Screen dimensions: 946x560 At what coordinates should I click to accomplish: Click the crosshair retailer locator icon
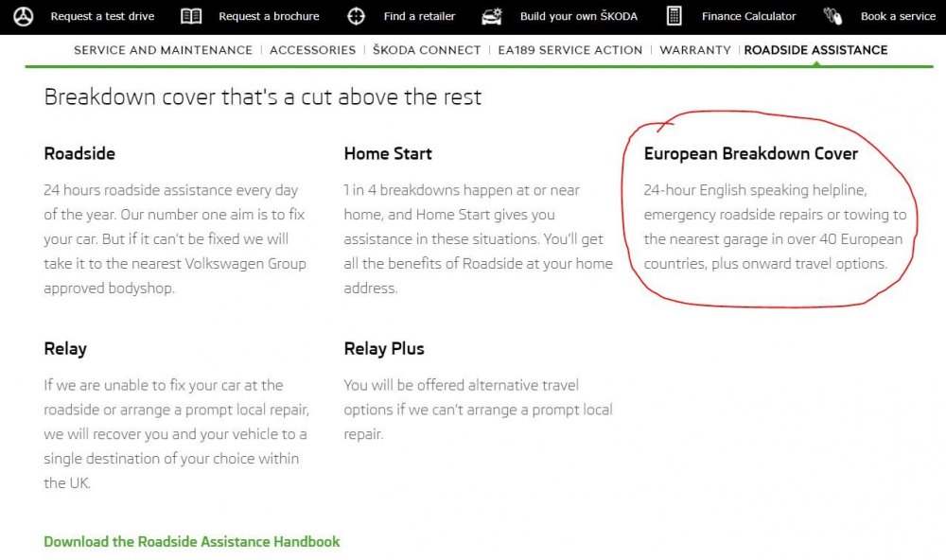click(356, 16)
